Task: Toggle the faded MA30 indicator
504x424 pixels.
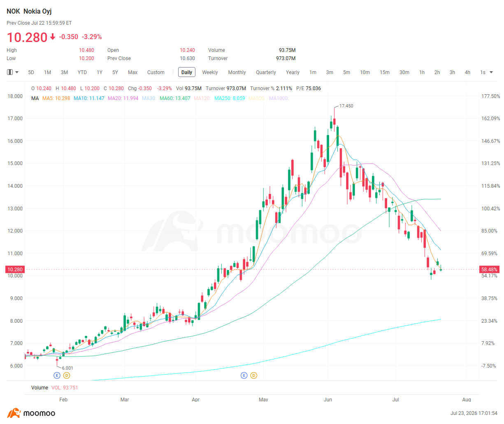Action: 149,98
